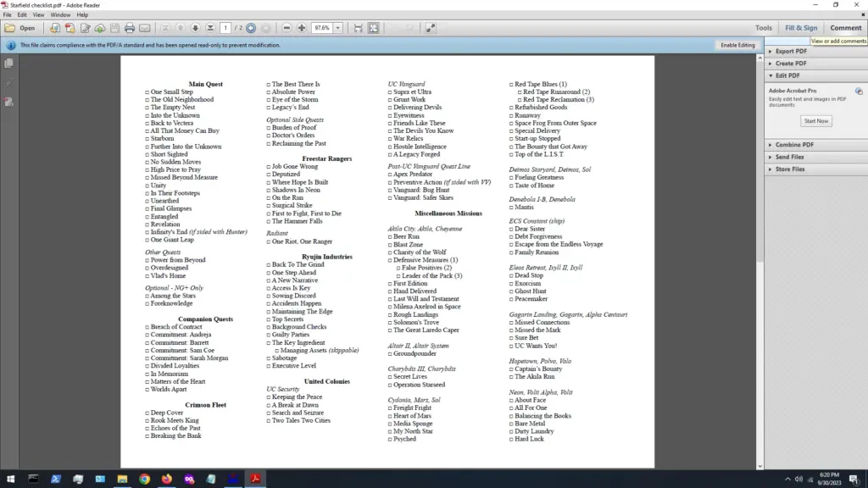Screen dimensions: 868x488
Task: Click the zoom percentage value field
Action: tap(322, 28)
